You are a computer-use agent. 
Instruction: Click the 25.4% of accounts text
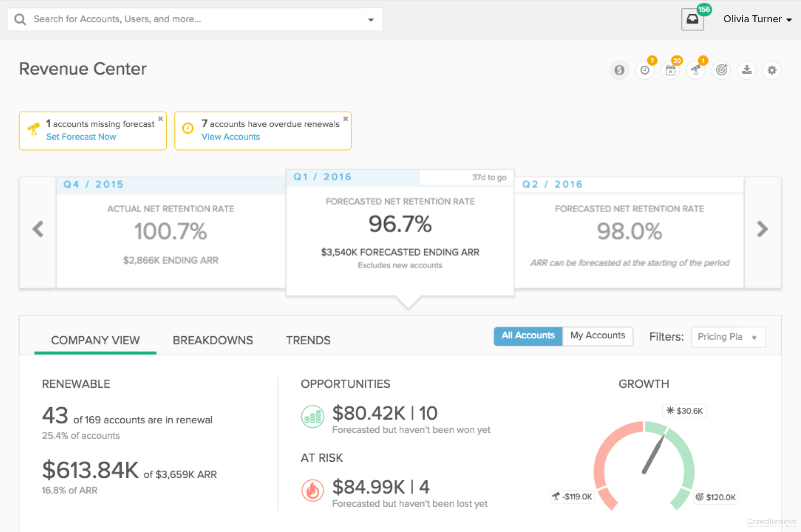(x=81, y=436)
